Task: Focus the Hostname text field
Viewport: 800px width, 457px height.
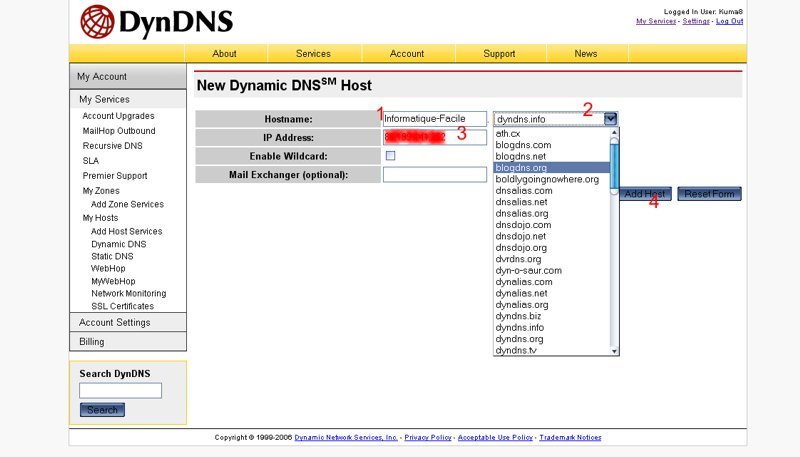Action: coord(434,119)
